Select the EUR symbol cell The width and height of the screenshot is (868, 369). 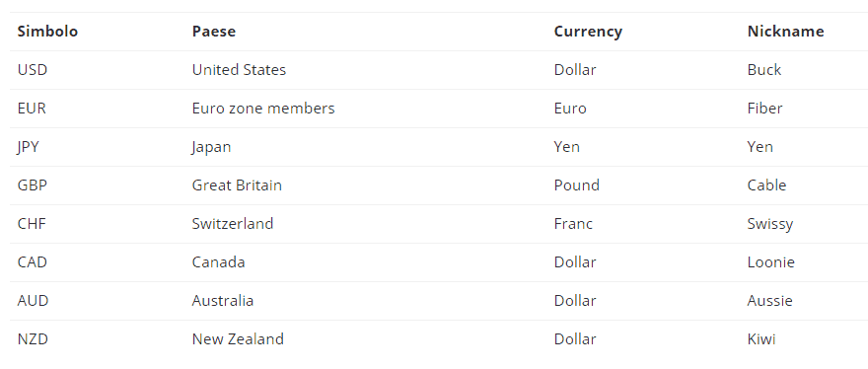tap(32, 109)
